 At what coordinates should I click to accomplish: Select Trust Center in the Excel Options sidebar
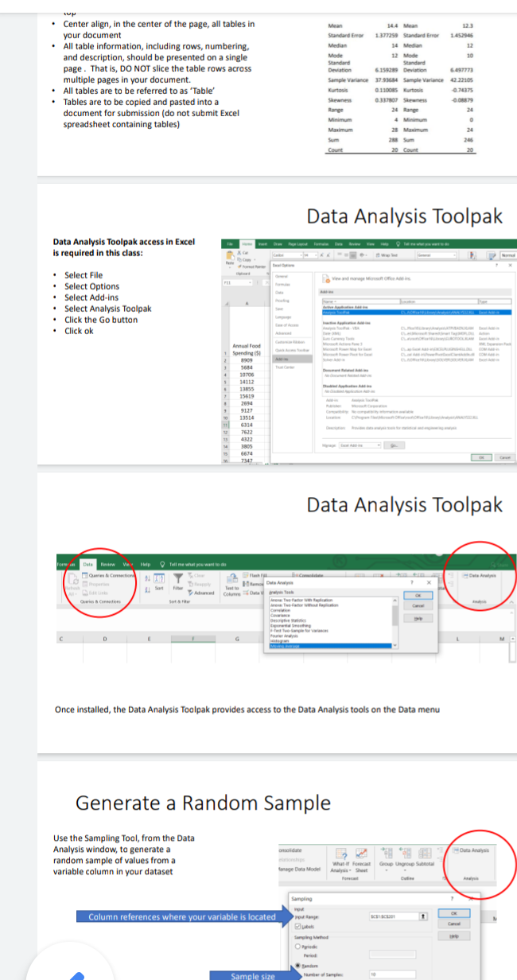286,367
